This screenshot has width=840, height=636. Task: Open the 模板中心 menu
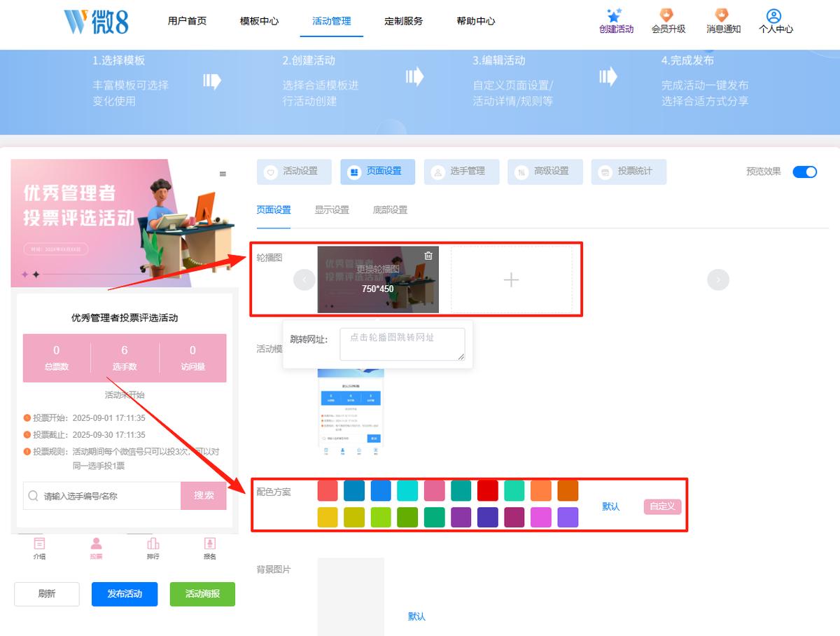(x=259, y=21)
